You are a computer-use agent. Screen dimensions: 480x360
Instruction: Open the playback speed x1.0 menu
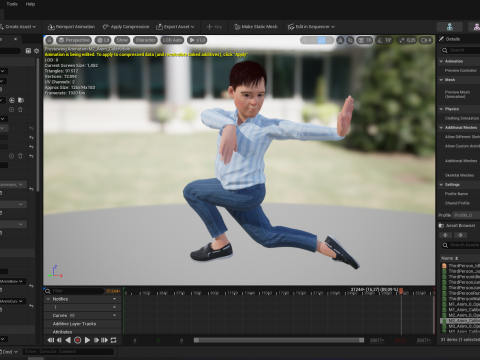point(197,40)
